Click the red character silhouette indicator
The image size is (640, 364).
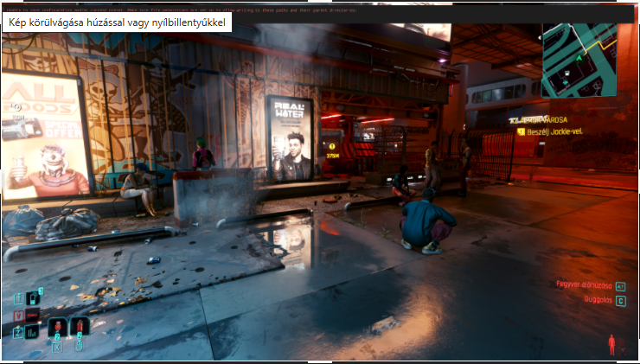coord(611,345)
